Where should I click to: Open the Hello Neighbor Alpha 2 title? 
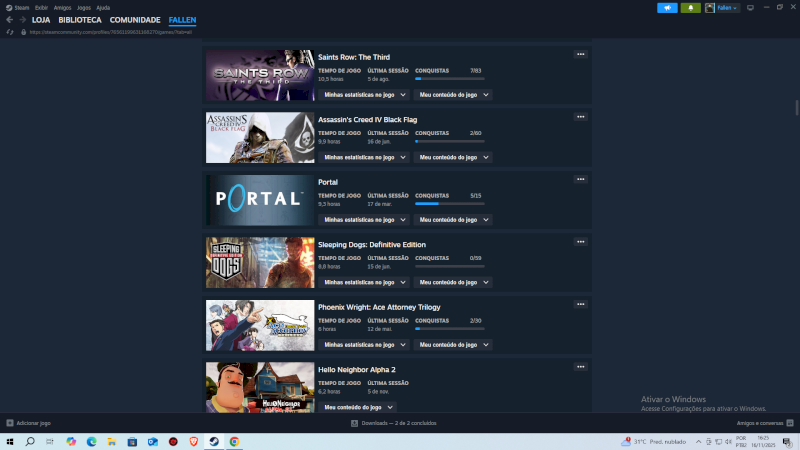357,369
